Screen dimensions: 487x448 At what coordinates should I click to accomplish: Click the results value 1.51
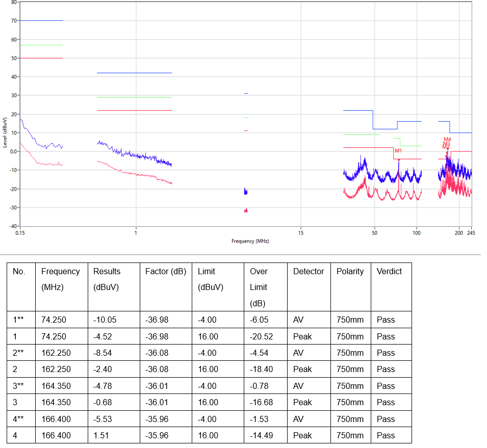point(101,436)
